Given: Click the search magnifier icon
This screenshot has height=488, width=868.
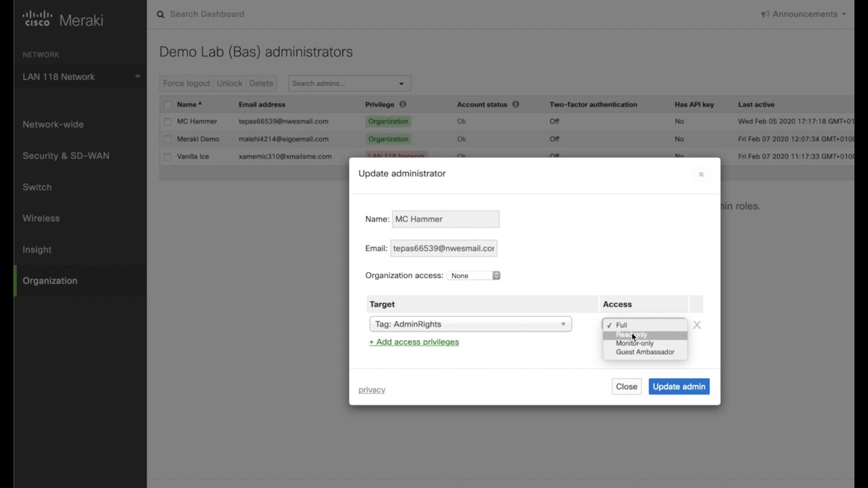Looking at the screenshot, I should [161, 14].
